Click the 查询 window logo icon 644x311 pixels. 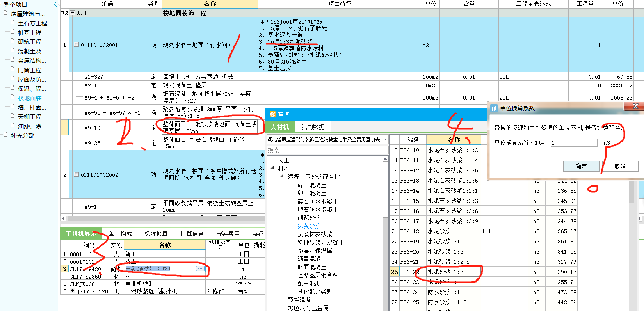point(273,114)
